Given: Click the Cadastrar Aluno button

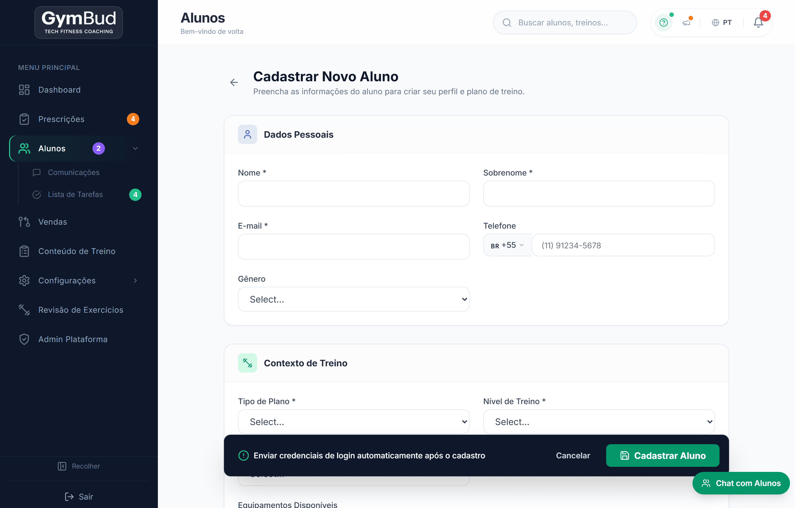Looking at the screenshot, I should 663,455.
